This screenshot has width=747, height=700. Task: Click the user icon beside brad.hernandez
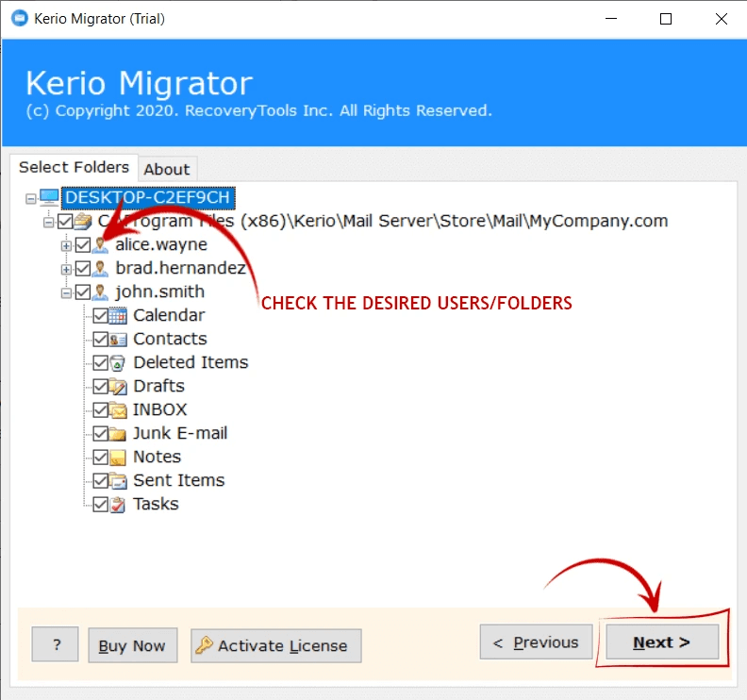pos(100,268)
